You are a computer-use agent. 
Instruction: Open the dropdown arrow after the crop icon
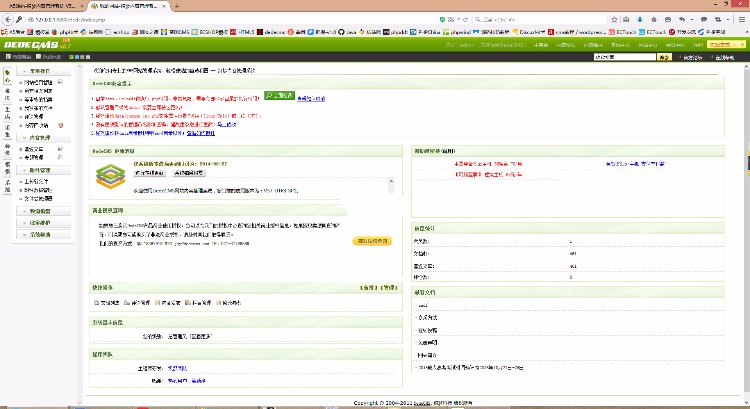(x=728, y=20)
